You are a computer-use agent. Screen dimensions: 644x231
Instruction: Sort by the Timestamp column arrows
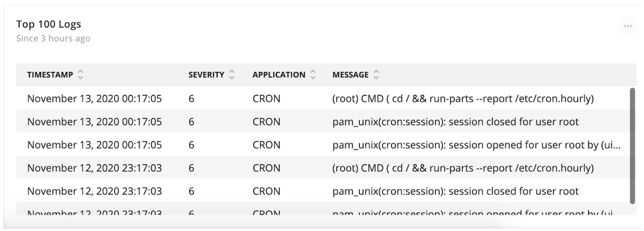pyautogui.click(x=80, y=75)
